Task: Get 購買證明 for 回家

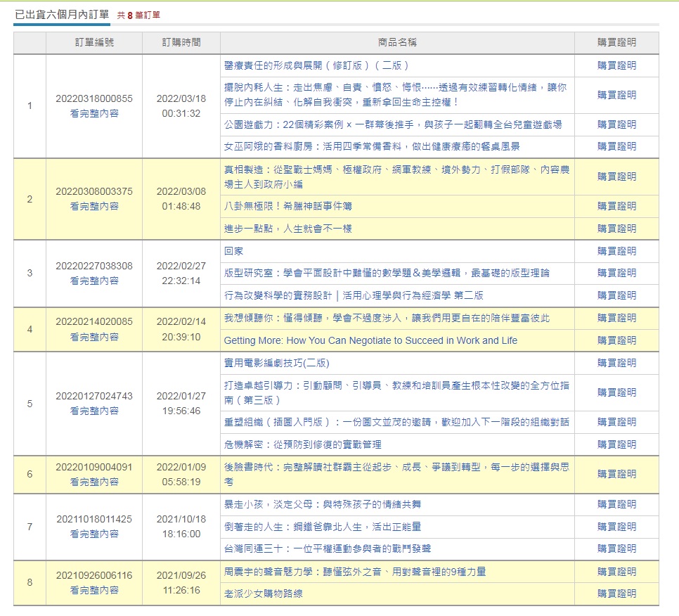Action: click(x=616, y=251)
